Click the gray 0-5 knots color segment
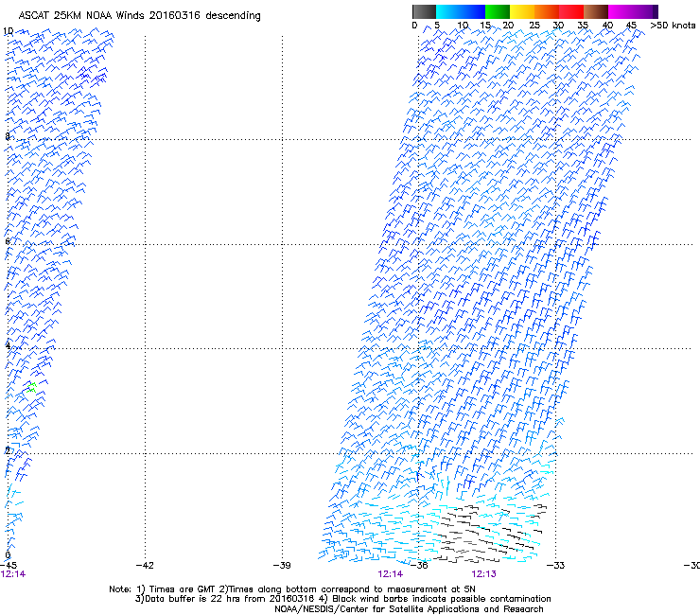Screen dimensions: 700x615 [424, 11]
